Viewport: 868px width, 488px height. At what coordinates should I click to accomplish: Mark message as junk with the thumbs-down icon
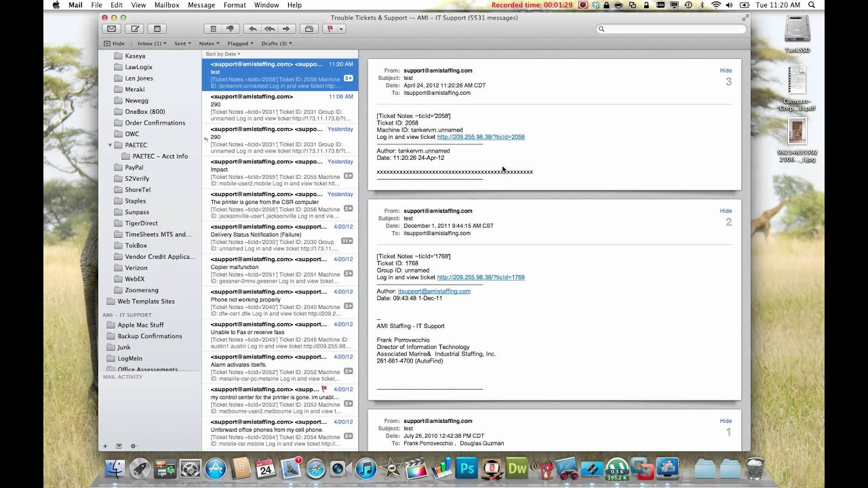231,29
